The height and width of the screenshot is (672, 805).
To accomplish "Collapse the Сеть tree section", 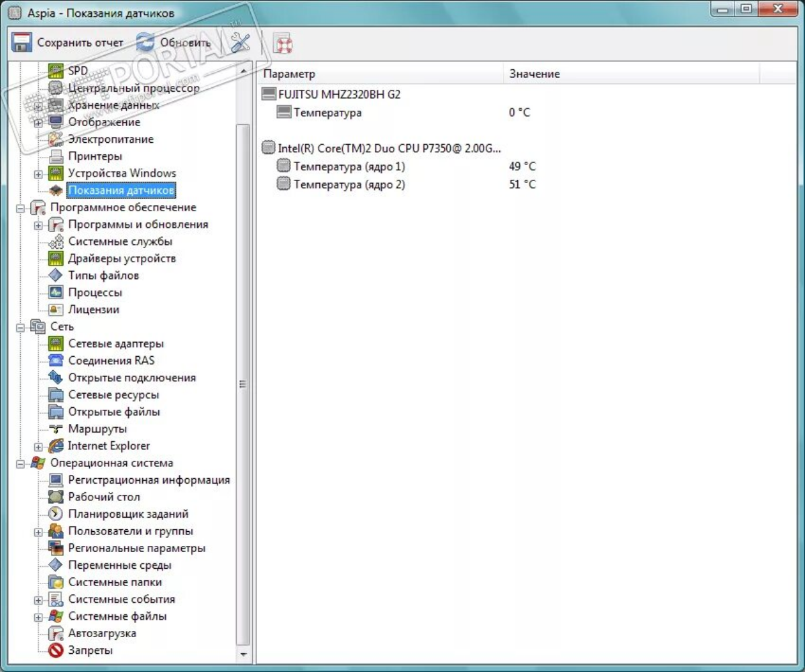I will click(21, 327).
